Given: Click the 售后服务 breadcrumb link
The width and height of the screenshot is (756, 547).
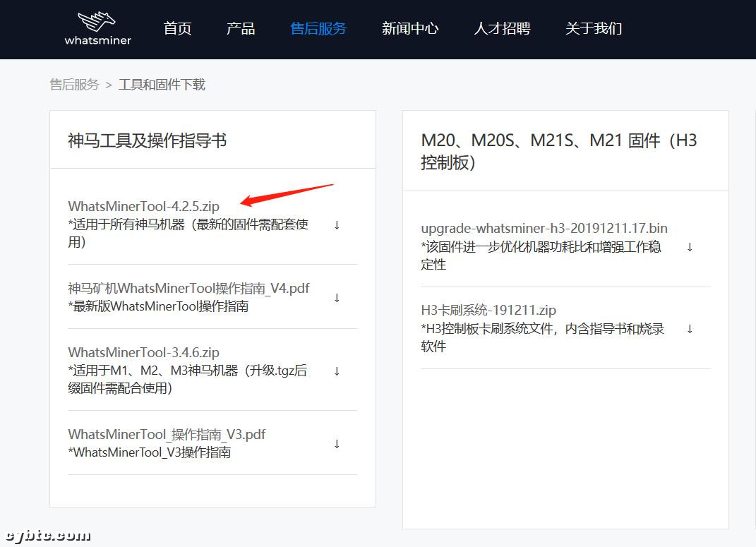Looking at the screenshot, I should [x=74, y=85].
